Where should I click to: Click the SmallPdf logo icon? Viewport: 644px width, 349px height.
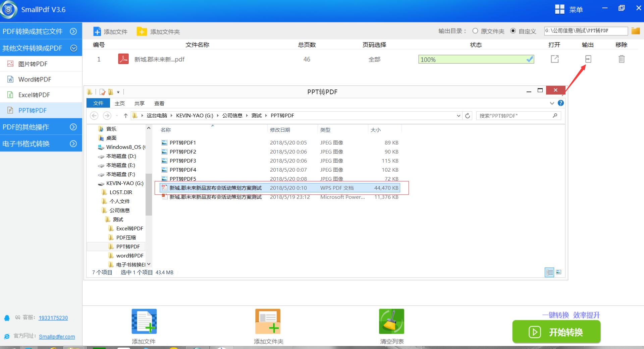point(9,9)
